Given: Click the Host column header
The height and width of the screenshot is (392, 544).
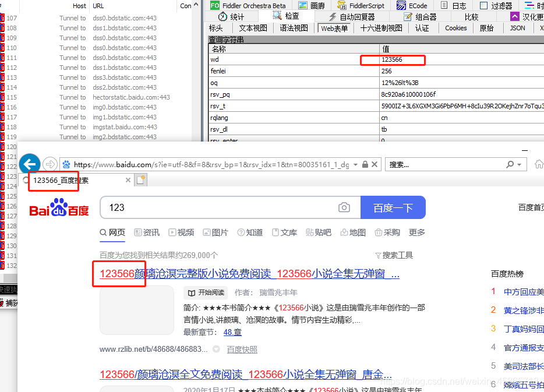Looking at the screenshot, I should coord(79,6).
